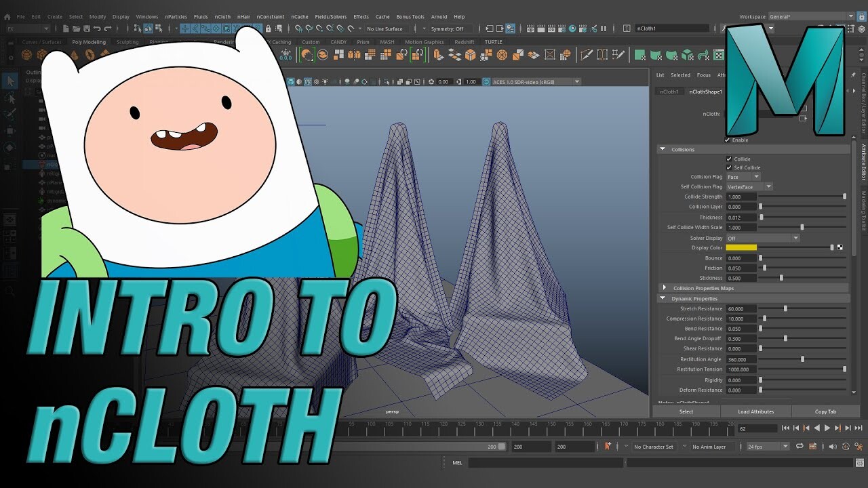Click the loop playback icon
Viewport: 868px width, 488px height.
[x=800, y=447]
